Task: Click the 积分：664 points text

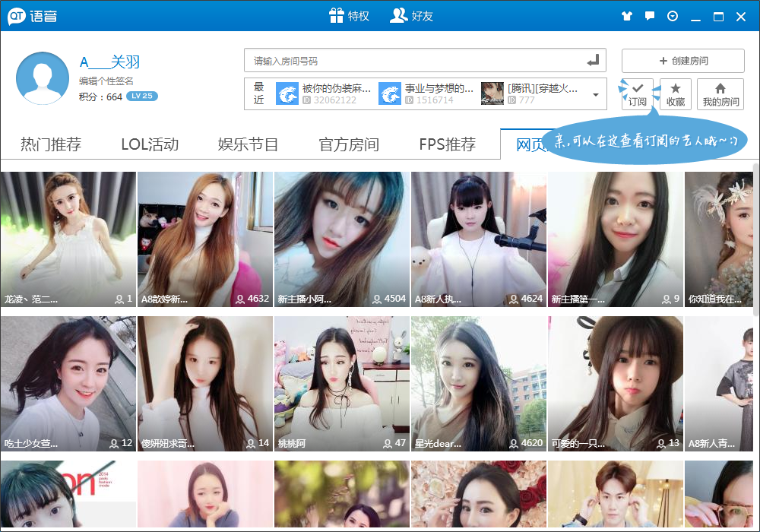Action: (x=100, y=97)
